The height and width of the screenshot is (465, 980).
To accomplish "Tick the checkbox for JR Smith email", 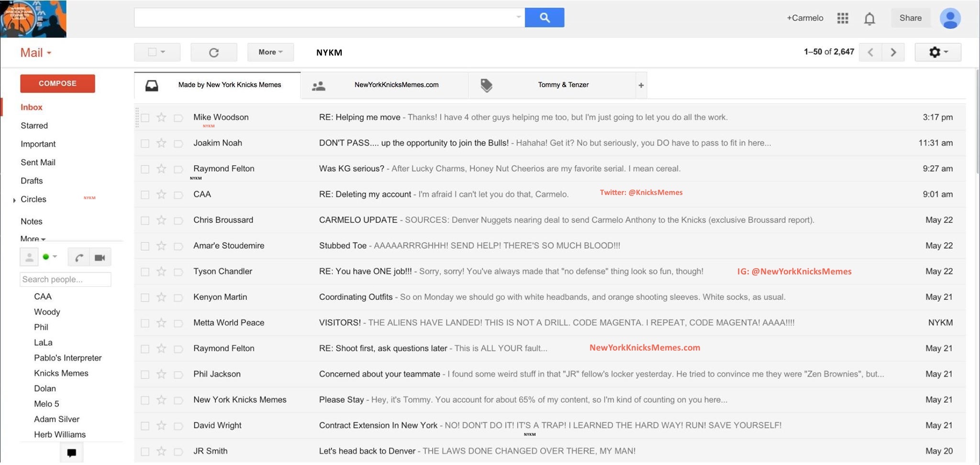I will (145, 452).
